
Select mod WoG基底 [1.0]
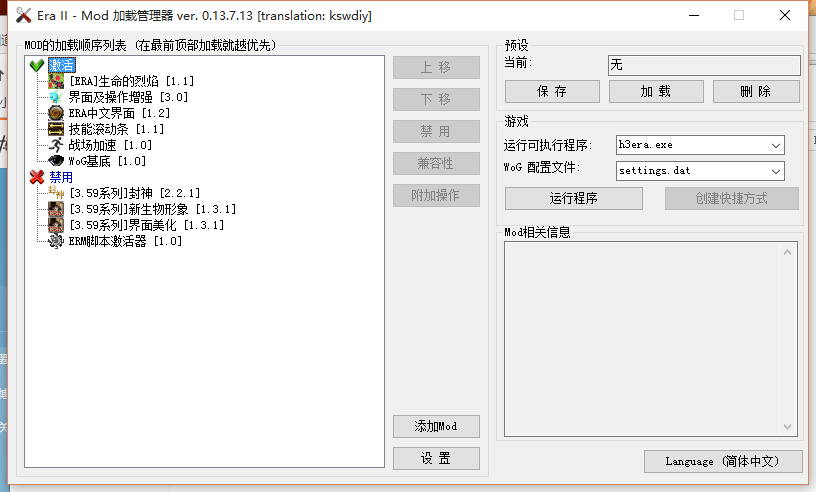107,161
